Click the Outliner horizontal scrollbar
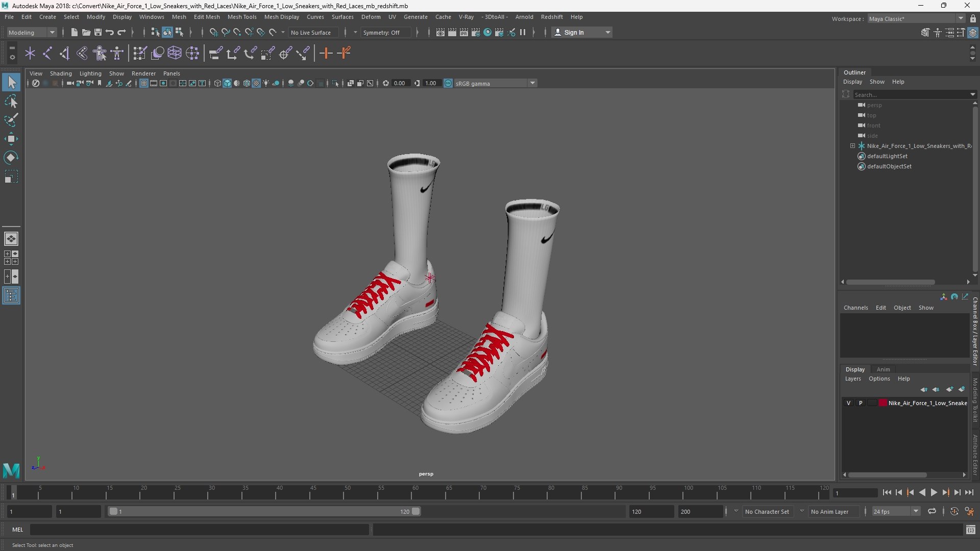Viewport: 980px width, 551px height. (x=891, y=282)
